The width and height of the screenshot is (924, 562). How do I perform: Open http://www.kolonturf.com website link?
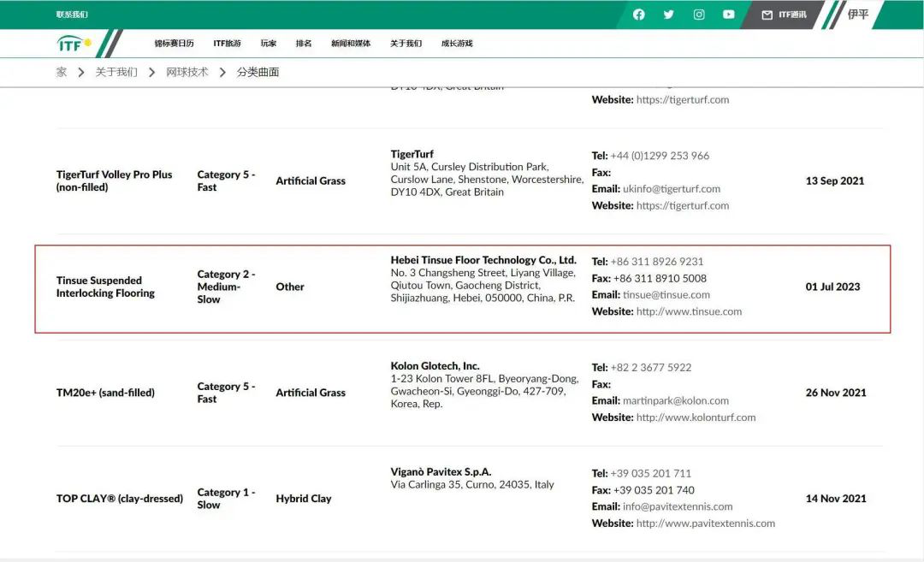[x=696, y=417]
